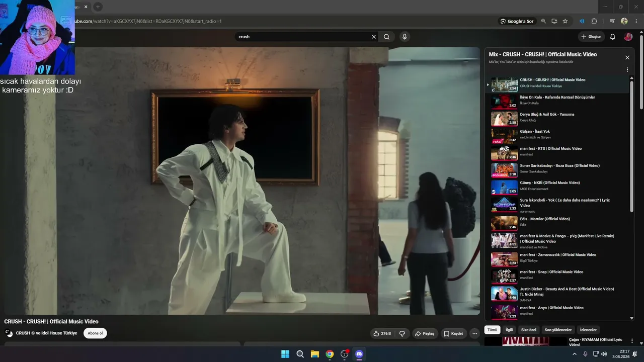Dislike the video with thumbs-down
The height and width of the screenshot is (362, 644).
(x=402, y=333)
